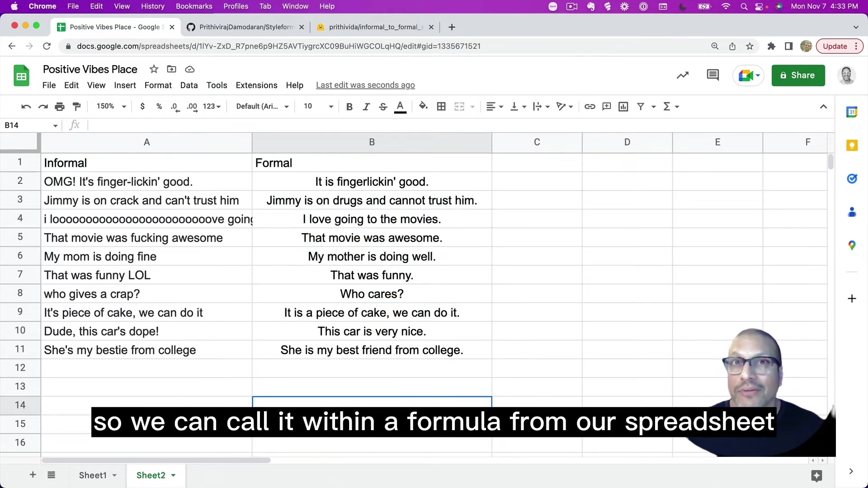Click the paint format icon
This screenshot has height=488, width=868.
coord(77,107)
